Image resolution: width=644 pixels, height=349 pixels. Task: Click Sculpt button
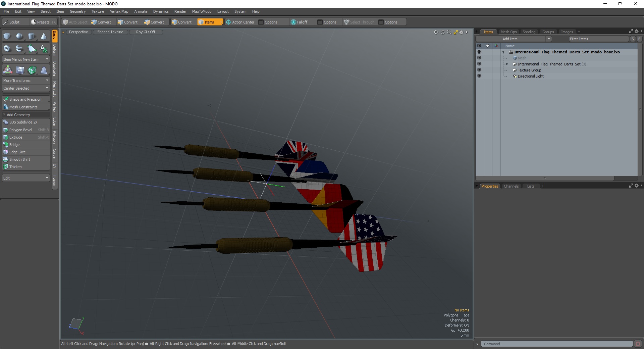tap(15, 22)
